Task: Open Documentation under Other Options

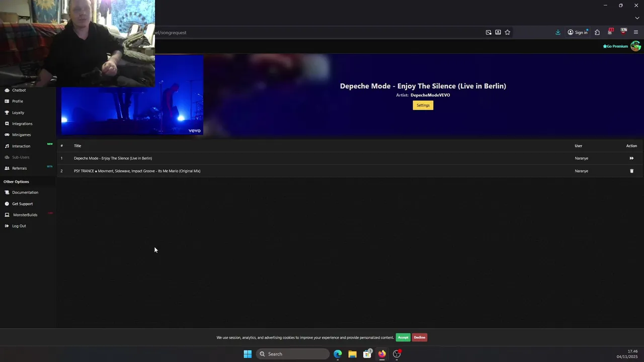Action: 25,193
